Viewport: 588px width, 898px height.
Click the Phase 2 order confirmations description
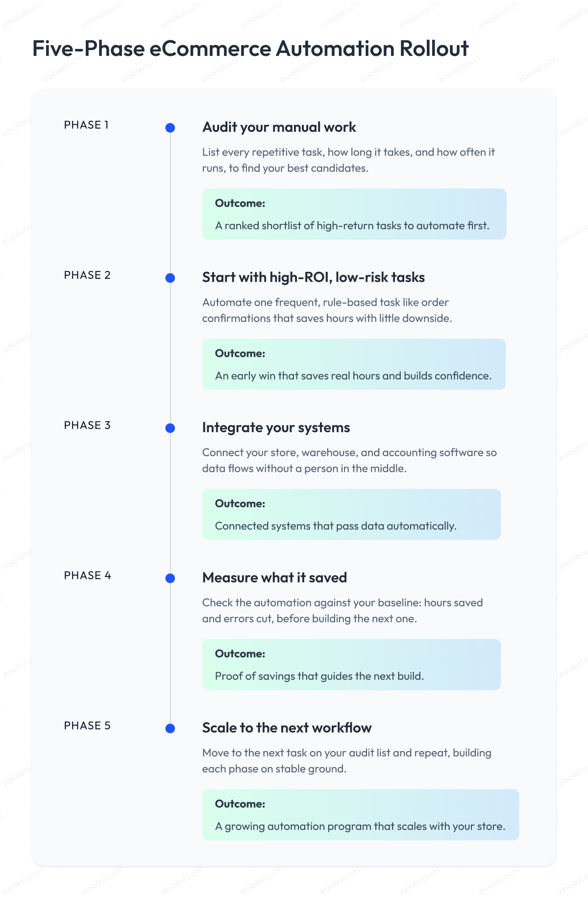click(327, 310)
